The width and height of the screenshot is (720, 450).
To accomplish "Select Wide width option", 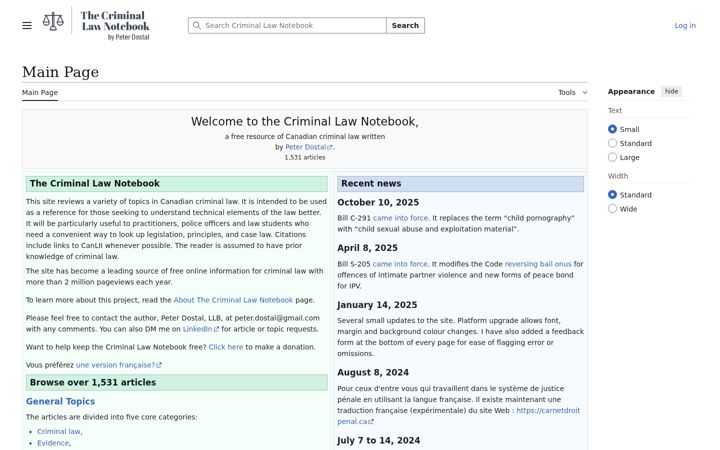I will 612,209.
